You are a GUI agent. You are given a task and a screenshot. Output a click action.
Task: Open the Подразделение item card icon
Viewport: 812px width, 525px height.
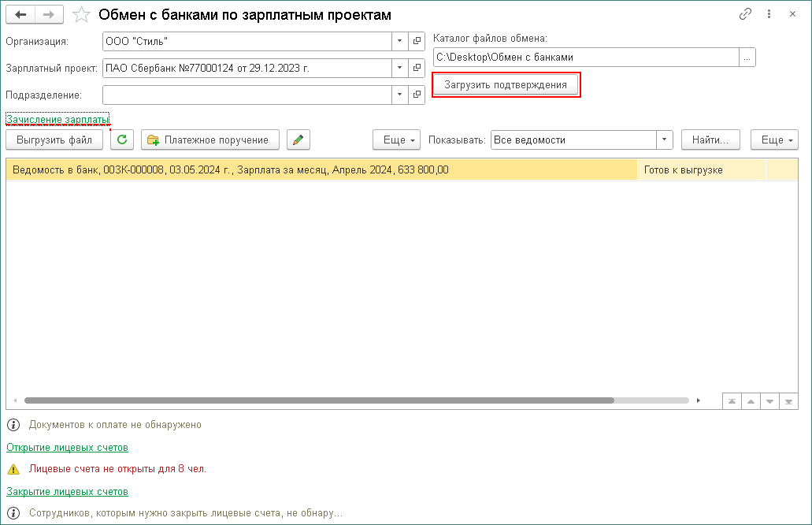(417, 95)
